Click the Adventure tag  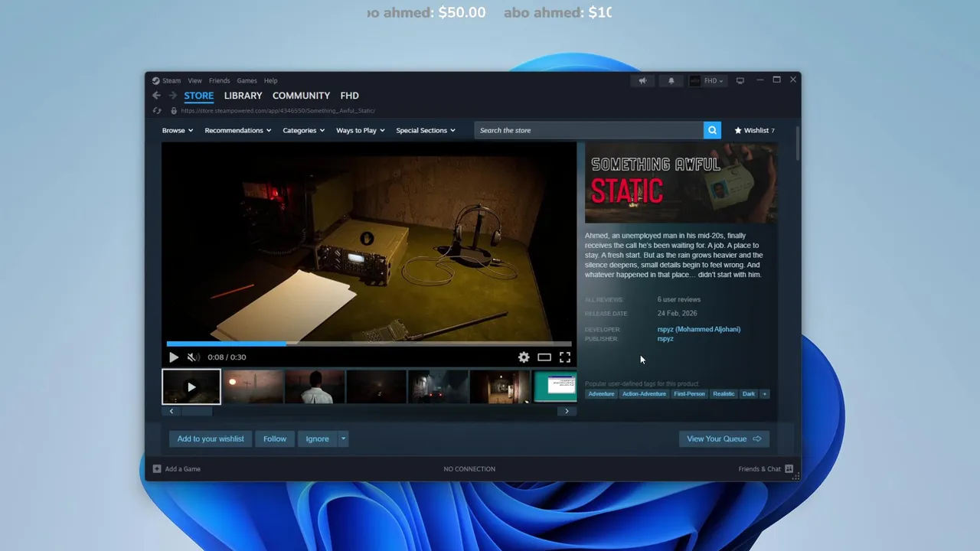click(601, 394)
